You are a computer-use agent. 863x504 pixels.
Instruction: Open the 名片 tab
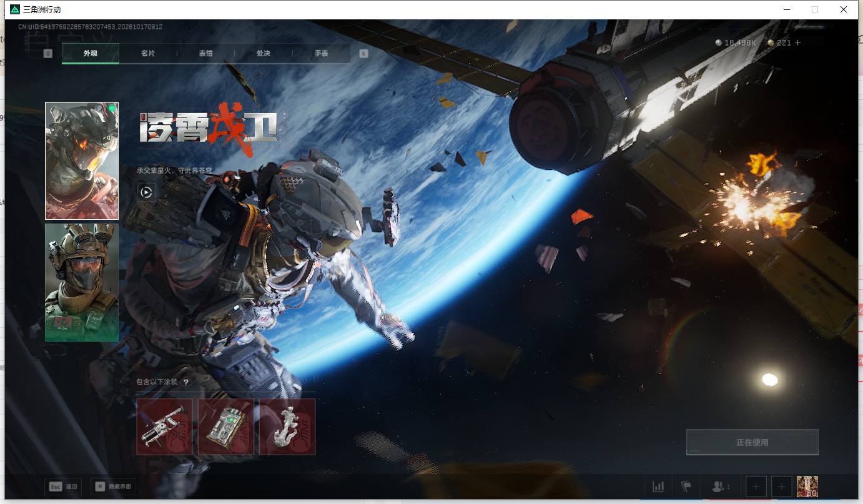coord(148,54)
